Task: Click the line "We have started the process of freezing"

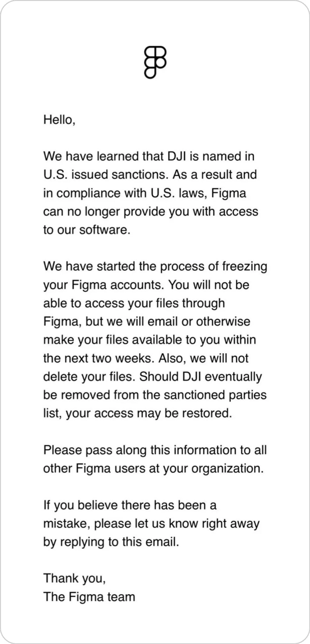Action: tap(155, 266)
